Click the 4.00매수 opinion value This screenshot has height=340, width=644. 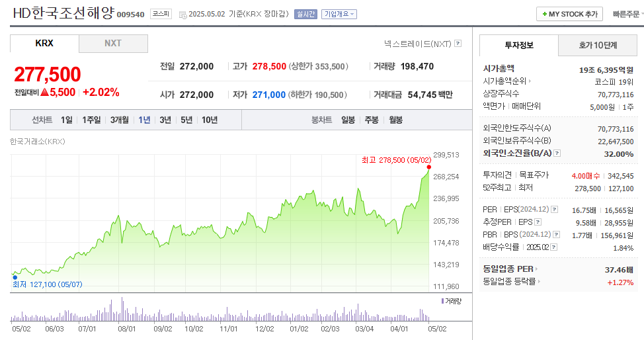(x=586, y=176)
